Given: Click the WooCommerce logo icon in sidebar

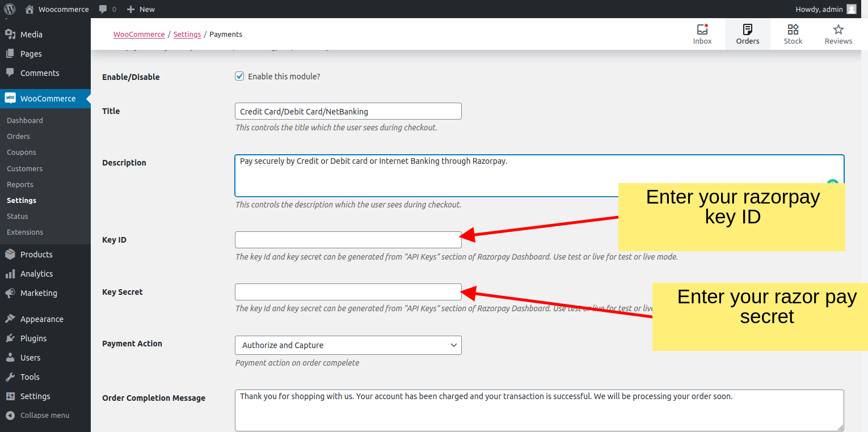Looking at the screenshot, I should point(10,98).
